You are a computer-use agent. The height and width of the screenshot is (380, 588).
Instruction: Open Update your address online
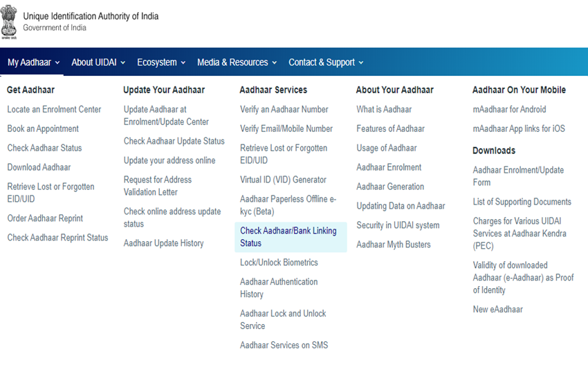[169, 160]
